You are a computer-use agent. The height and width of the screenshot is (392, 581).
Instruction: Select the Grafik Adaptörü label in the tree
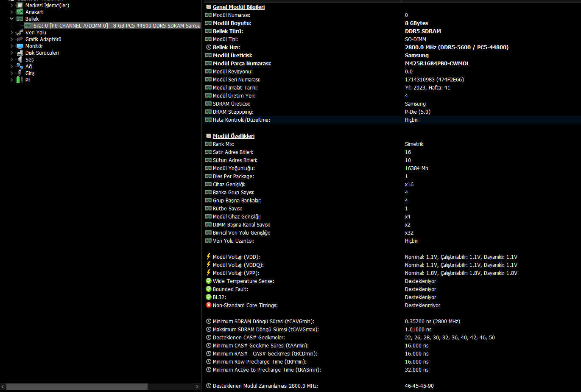(43, 39)
